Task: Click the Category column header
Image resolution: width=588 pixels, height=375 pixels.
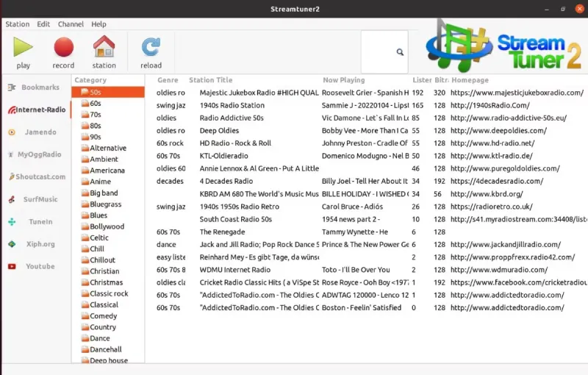Action: [x=90, y=80]
